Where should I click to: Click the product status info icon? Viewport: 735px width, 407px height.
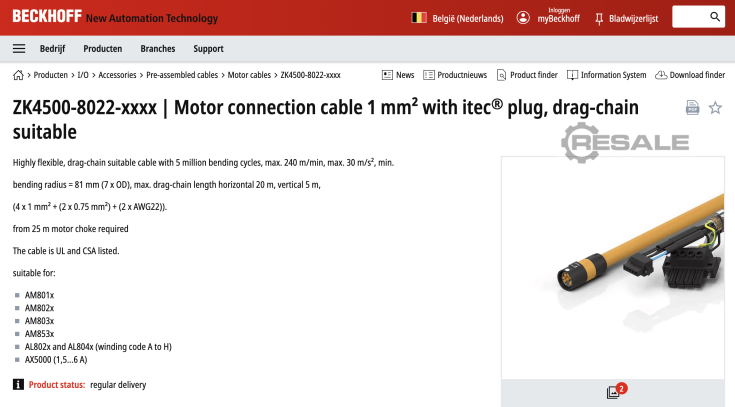click(18, 384)
